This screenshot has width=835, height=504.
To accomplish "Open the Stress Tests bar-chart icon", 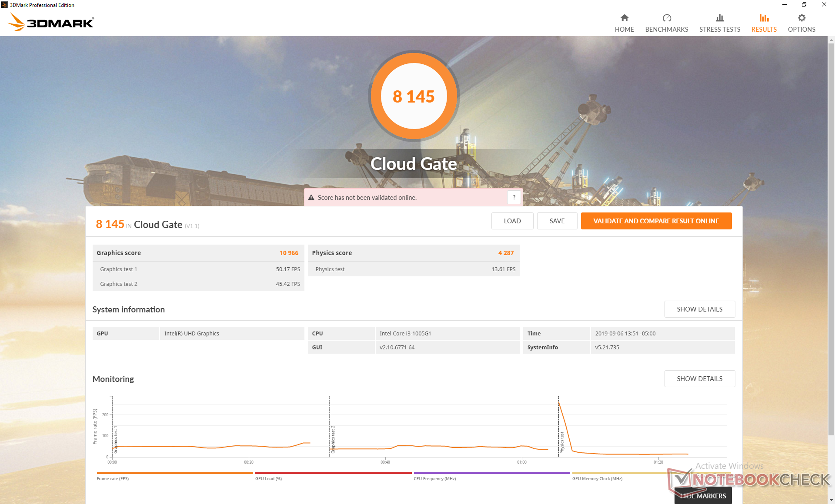I will pos(719,18).
